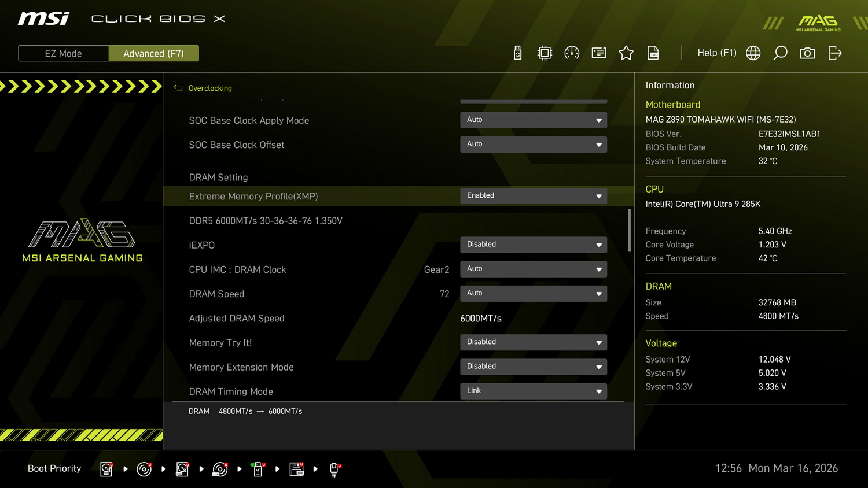868x488 pixels.
Task: Open Help (F1)
Action: pos(717,53)
